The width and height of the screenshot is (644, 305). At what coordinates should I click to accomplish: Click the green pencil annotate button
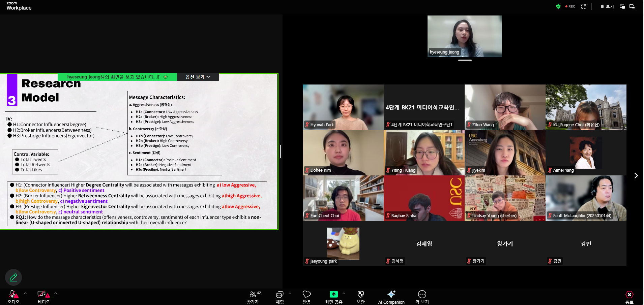13,277
